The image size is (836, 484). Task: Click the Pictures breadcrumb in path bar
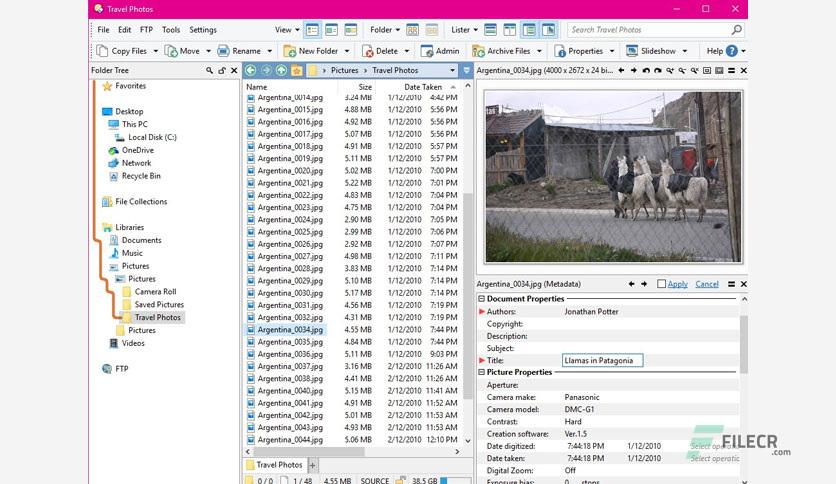[344, 70]
